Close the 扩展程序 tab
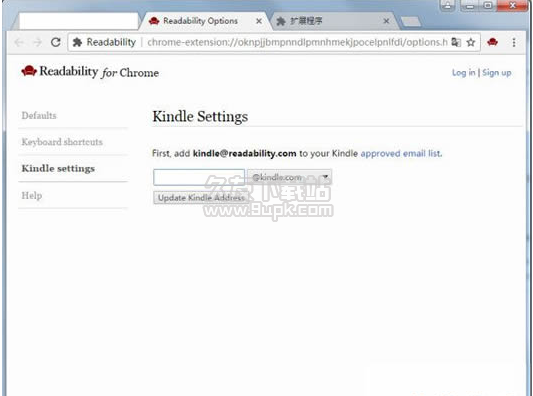 386,21
